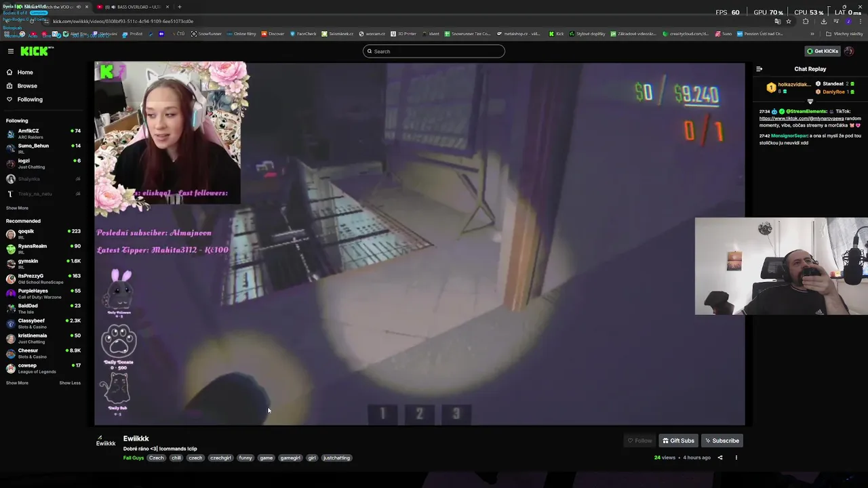The height and width of the screenshot is (488, 868).
Task: Bookmark this page with star icon
Action: [789, 21]
